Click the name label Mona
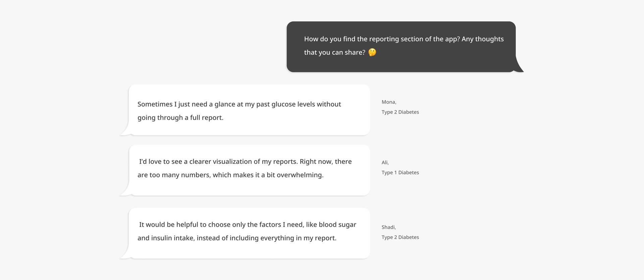Viewport: 644px width, 280px height. (x=389, y=102)
